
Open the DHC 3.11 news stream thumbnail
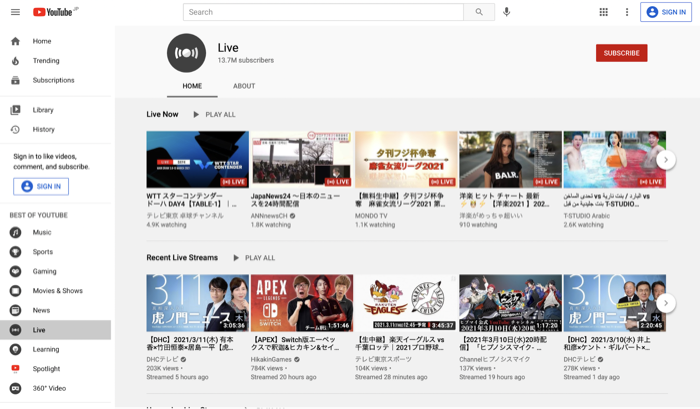point(197,303)
